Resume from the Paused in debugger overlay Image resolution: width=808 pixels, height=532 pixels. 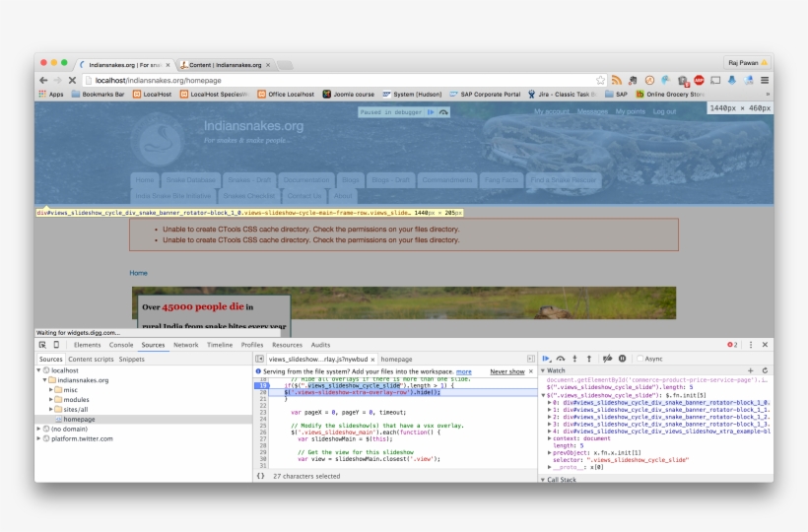[x=431, y=111]
